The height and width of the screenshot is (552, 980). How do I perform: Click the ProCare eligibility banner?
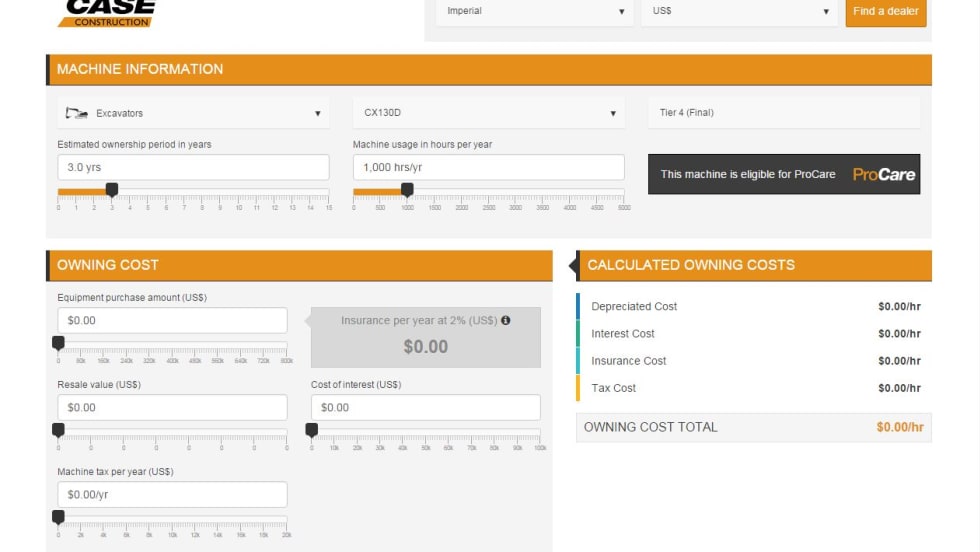783,174
